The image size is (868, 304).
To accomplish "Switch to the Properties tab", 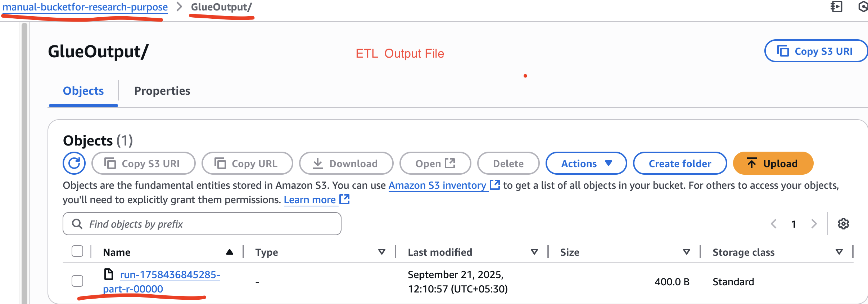I will [162, 91].
